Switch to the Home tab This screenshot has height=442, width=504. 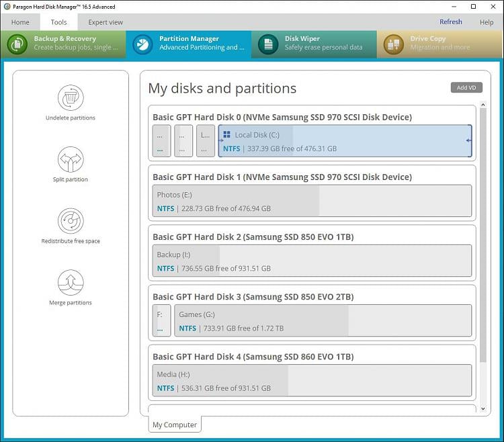point(20,22)
